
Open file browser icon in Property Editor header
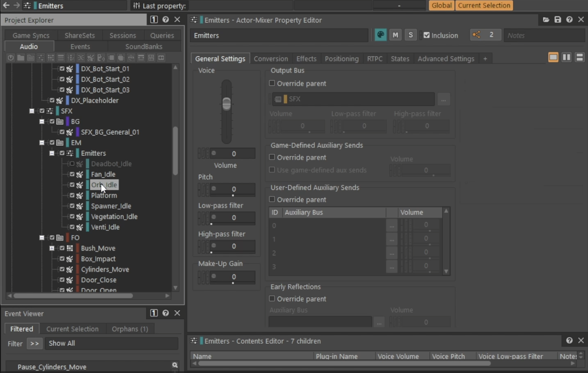click(x=546, y=20)
